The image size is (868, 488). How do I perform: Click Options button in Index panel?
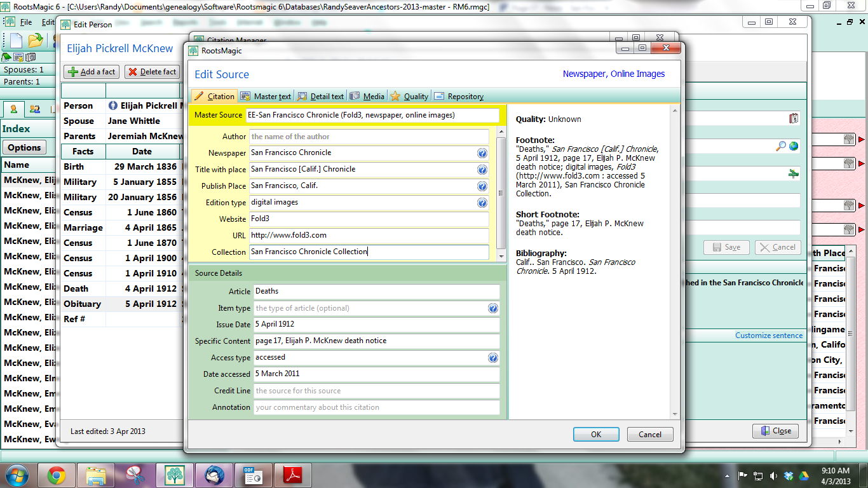click(24, 147)
